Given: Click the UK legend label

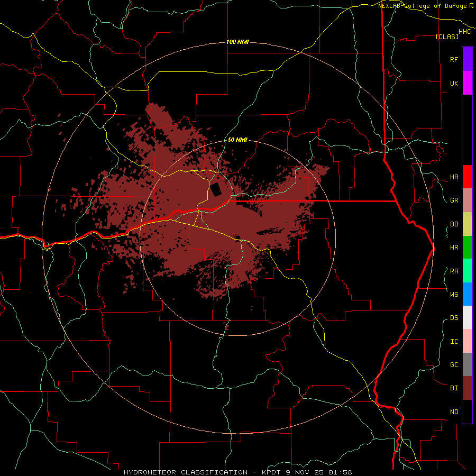Looking at the screenshot, I should (454, 83).
